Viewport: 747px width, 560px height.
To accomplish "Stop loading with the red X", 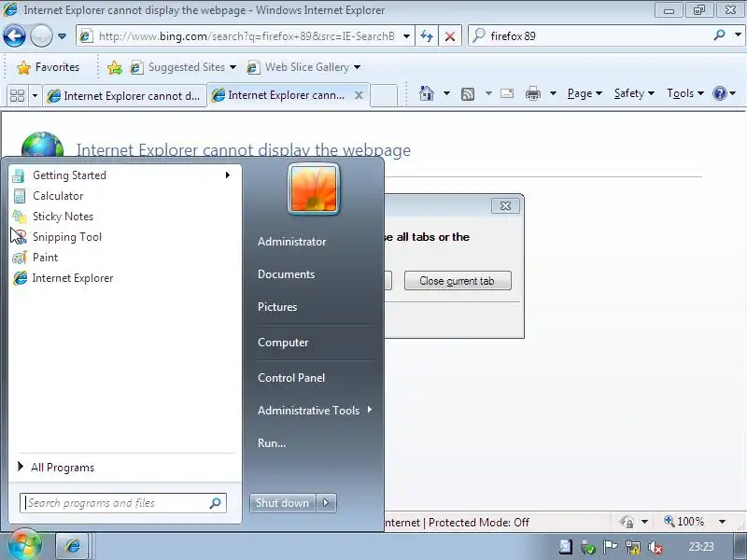I will pyautogui.click(x=450, y=36).
